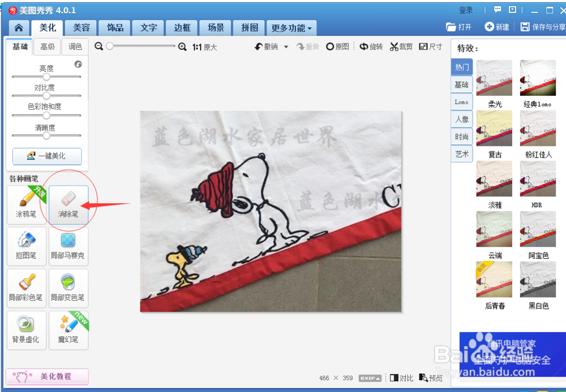Select the 基础 effects category

[x=462, y=85]
